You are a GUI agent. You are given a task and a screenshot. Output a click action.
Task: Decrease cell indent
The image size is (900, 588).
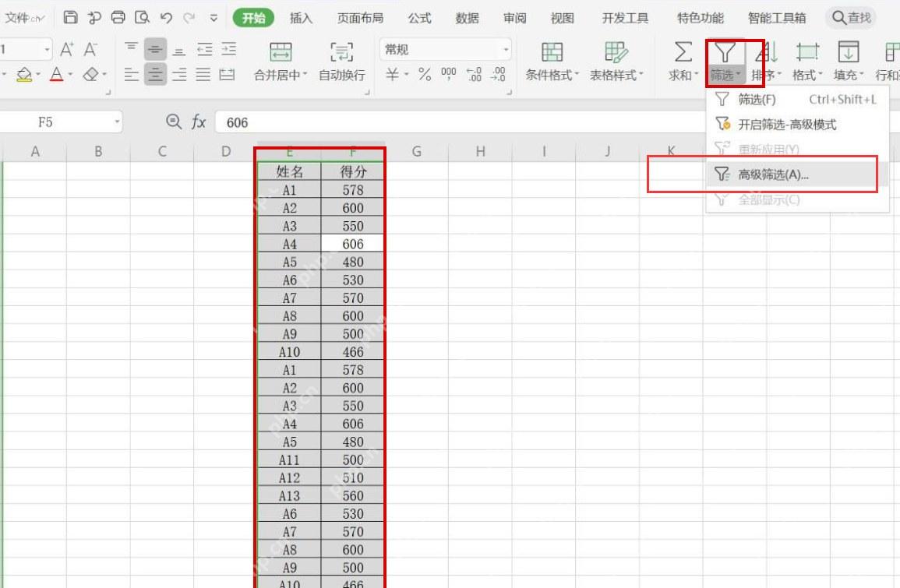pyautogui.click(x=204, y=49)
